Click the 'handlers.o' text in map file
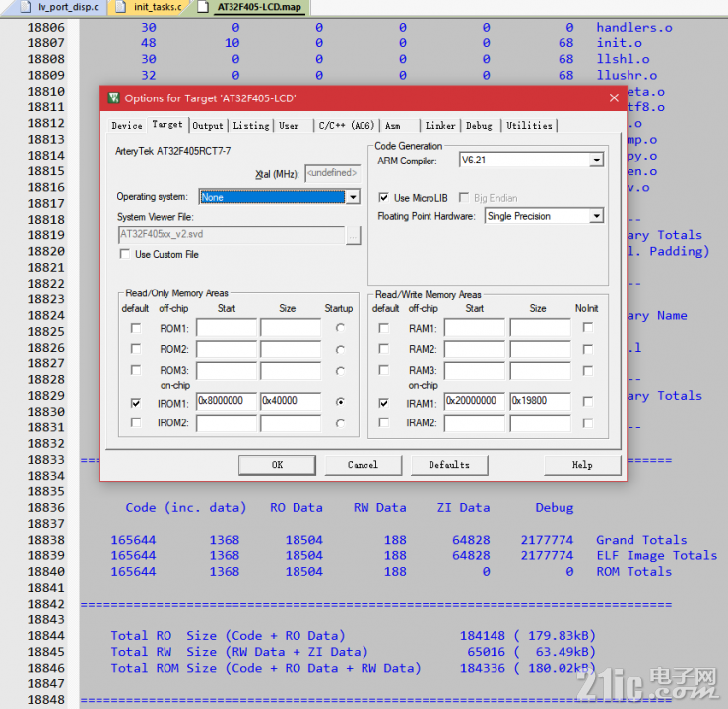 634,28
